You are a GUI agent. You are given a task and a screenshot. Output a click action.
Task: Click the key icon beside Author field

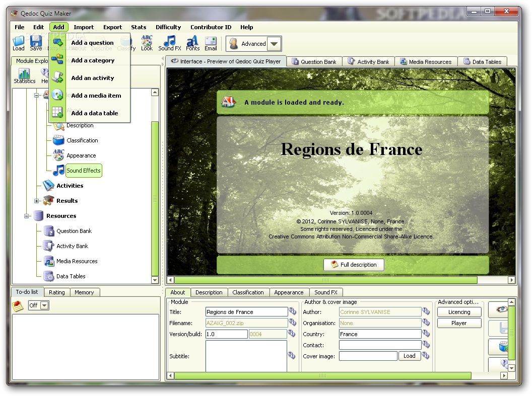click(426, 311)
